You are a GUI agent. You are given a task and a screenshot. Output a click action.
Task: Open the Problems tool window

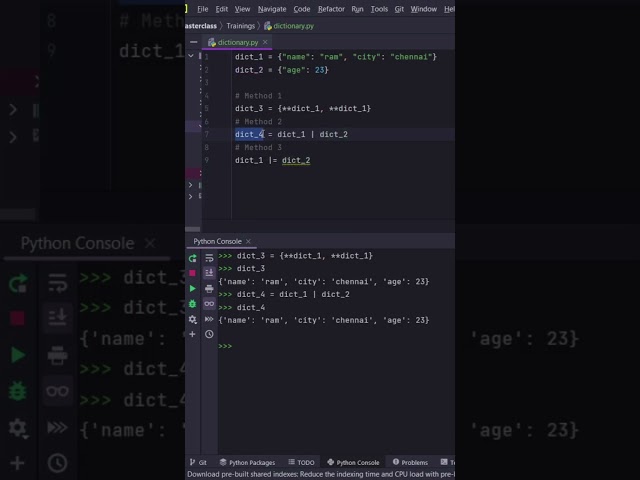tap(410, 462)
